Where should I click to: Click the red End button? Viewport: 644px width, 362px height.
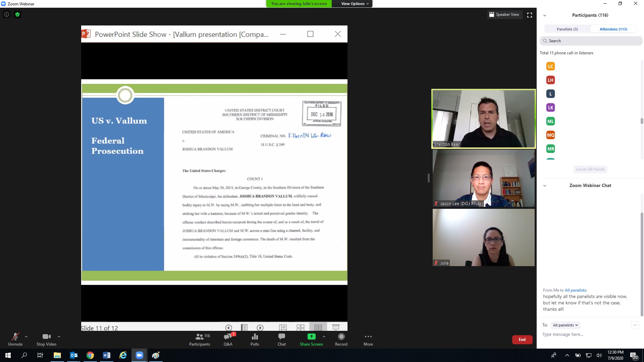[522, 340]
